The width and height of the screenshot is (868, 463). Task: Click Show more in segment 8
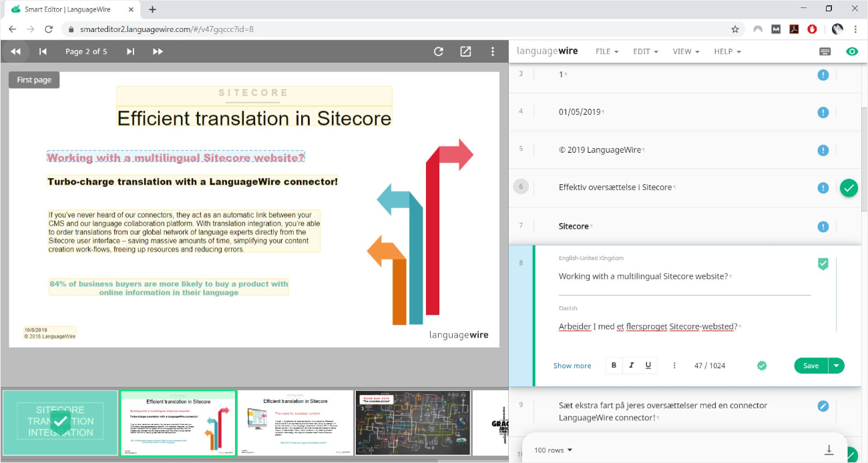(x=572, y=366)
